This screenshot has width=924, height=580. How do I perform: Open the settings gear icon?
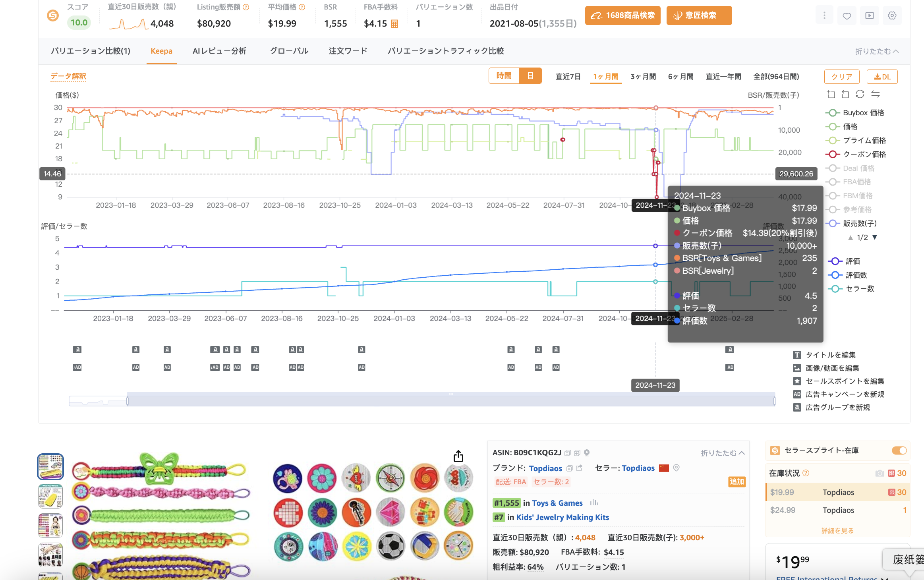(892, 15)
